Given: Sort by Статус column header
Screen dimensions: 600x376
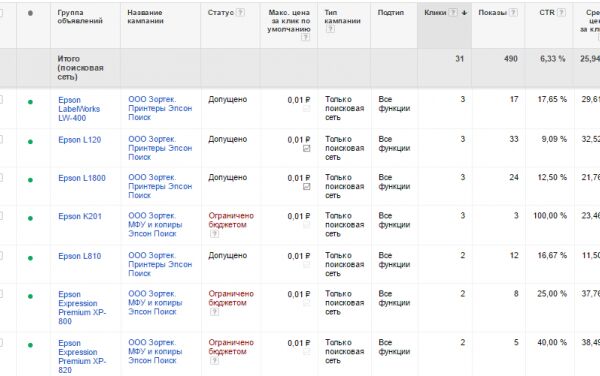Looking at the screenshot, I should [x=220, y=13].
